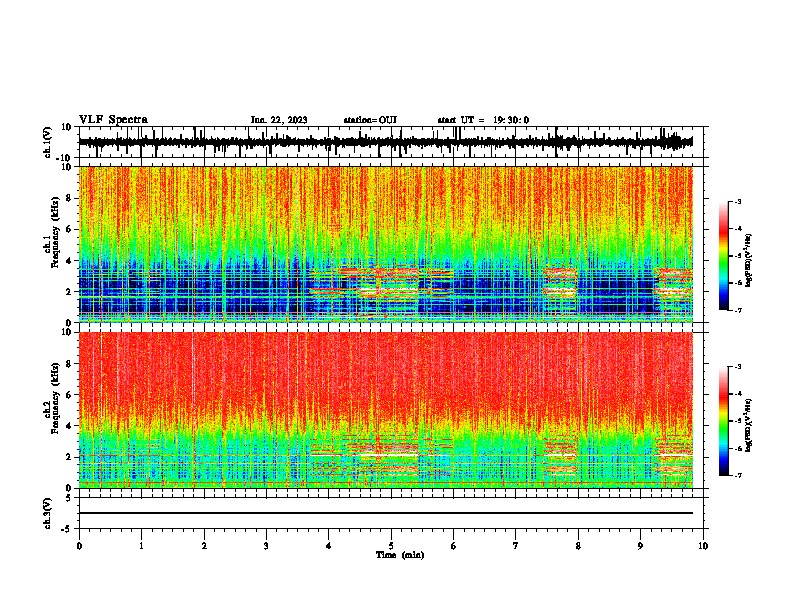The image size is (792, 612).
Task: Select the "start UT = 19:30:0" text
Action: coord(483,120)
